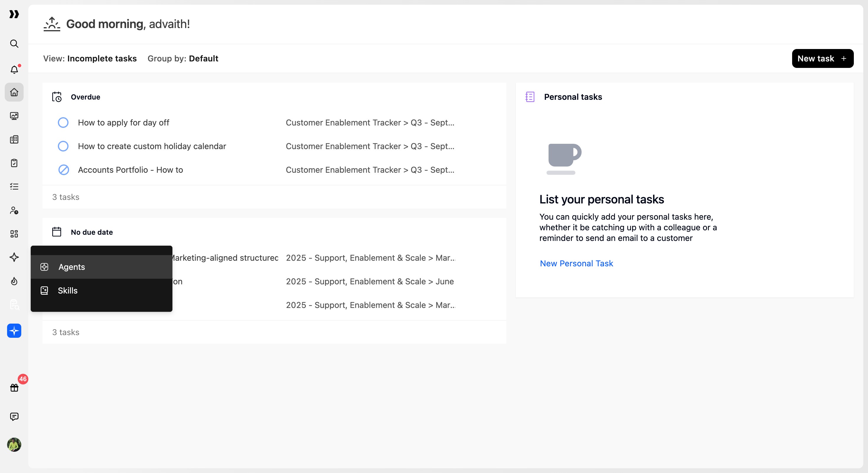Viewport: 868px width, 473px height.
Task: Open the gift icon with 46 badge
Action: pyautogui.click(x=14, y=387)
